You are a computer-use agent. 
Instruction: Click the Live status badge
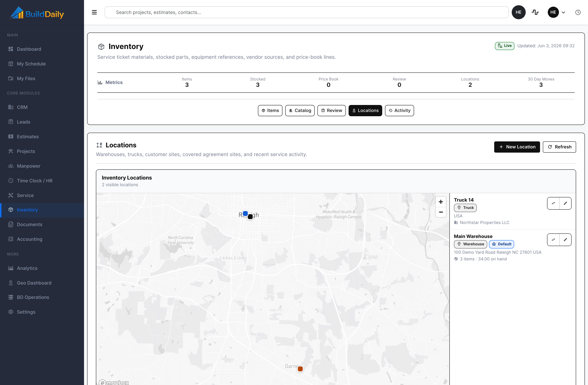505,46
